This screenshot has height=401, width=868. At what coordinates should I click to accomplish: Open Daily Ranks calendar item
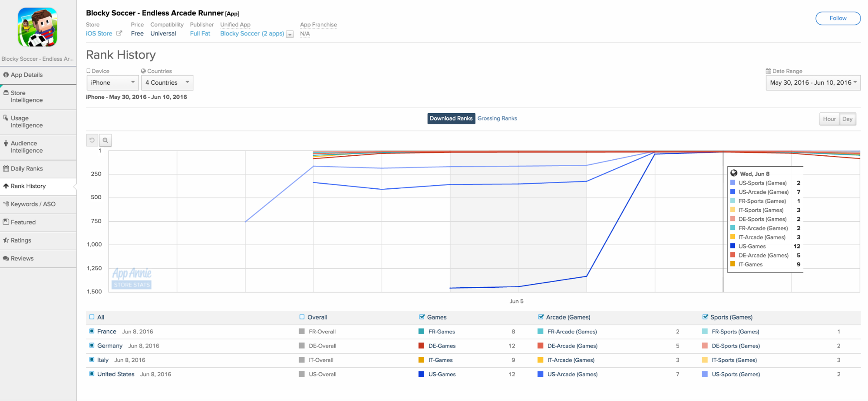point(26,168)
